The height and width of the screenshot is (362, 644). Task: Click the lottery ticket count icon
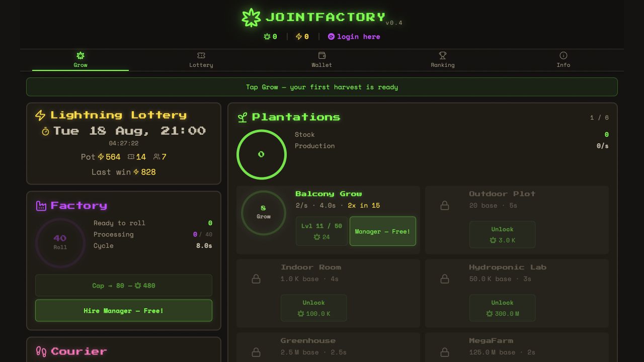click(x=131, y=157)
